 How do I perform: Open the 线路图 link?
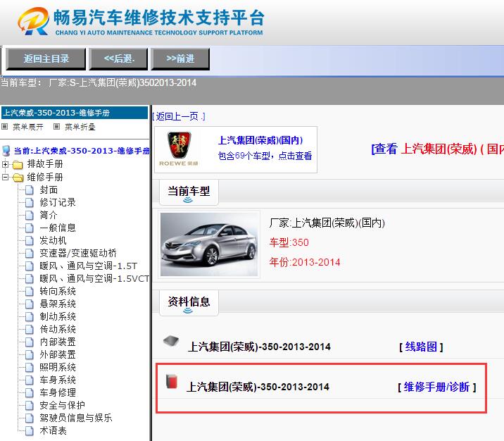[421, 347]
